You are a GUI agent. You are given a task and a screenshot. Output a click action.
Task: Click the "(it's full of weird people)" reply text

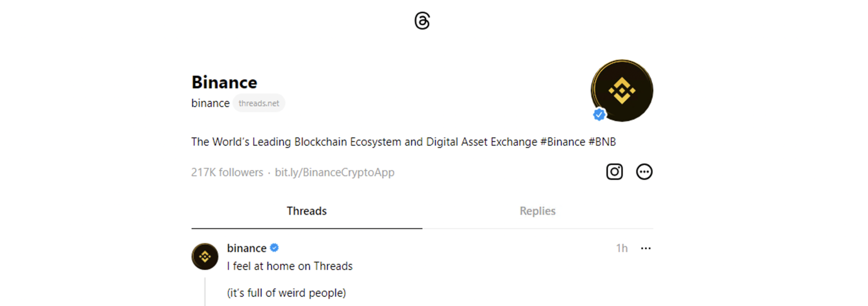(286, 293)
